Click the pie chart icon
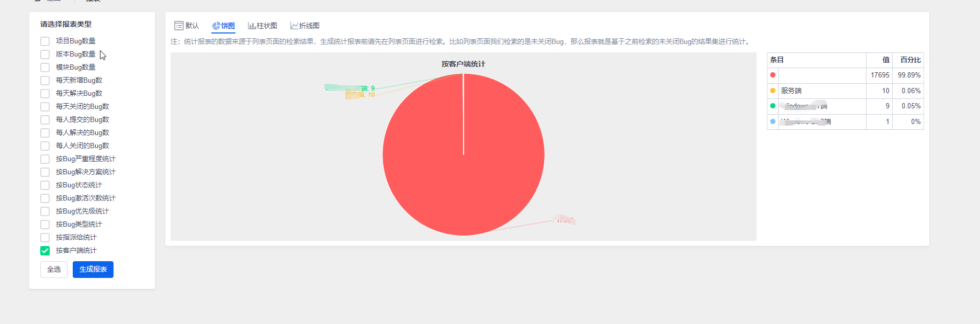980x324 pixels. [x=216, y=26]
